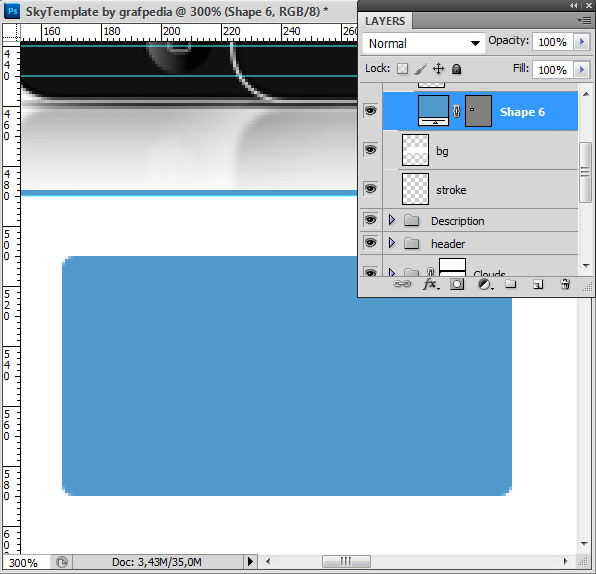Hide the header group
Screen dimensions: 596x574
point(370,242)
